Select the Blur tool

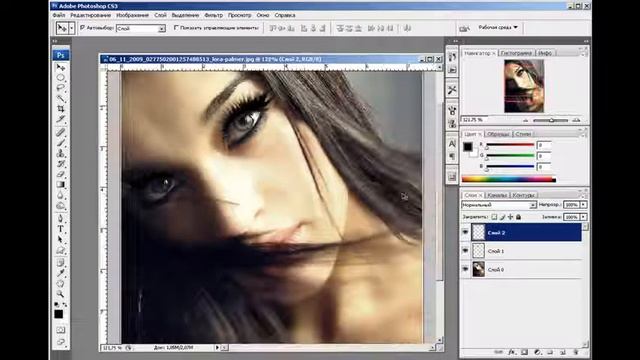tap(60, 195)
